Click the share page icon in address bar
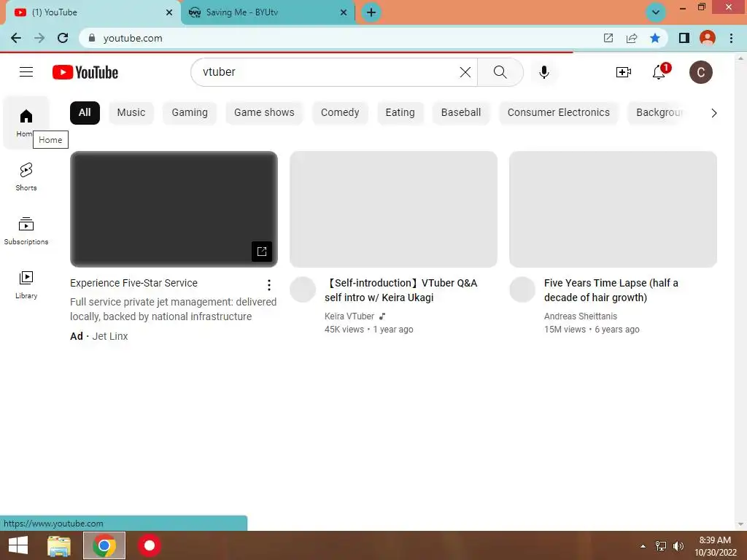This screenshot has height=560, width=747. 632,38
